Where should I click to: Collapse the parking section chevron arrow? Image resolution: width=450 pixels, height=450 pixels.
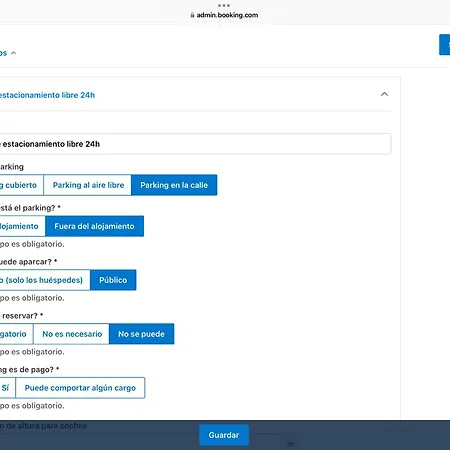click(384, 94)
